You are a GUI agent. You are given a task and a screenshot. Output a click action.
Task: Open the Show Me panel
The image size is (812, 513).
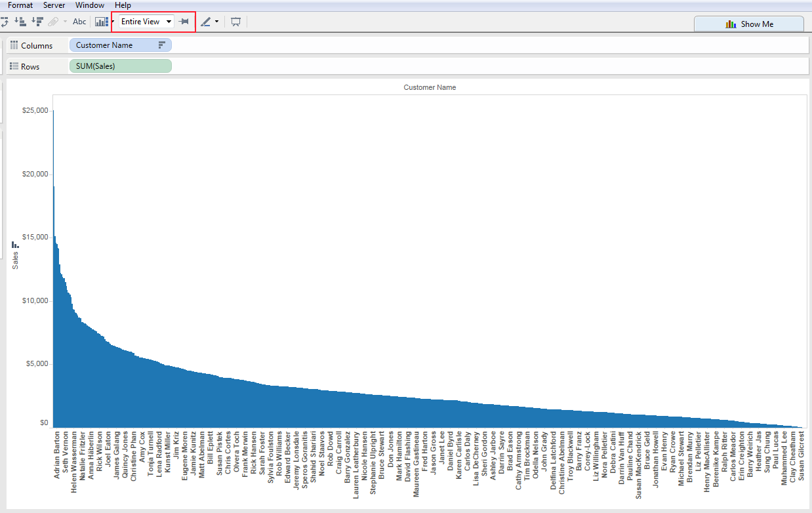click(749, 24)
